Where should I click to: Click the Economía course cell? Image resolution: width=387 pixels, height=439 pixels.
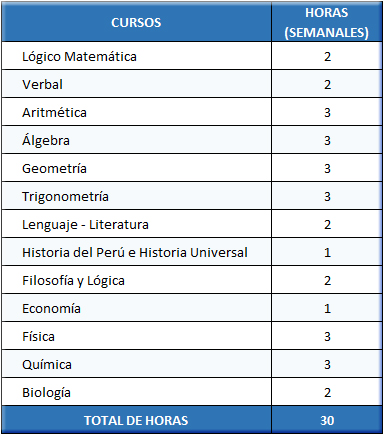tap(136, 308)
